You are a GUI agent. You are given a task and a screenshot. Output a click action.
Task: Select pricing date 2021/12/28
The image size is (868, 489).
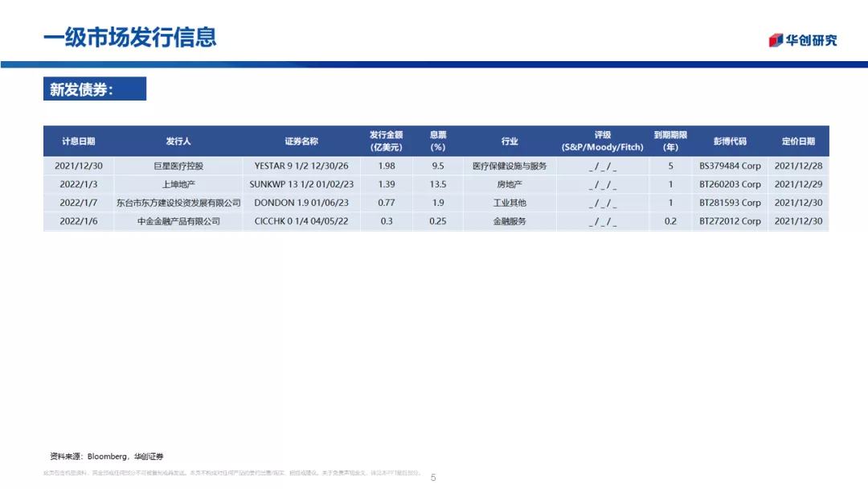(798, 166)
